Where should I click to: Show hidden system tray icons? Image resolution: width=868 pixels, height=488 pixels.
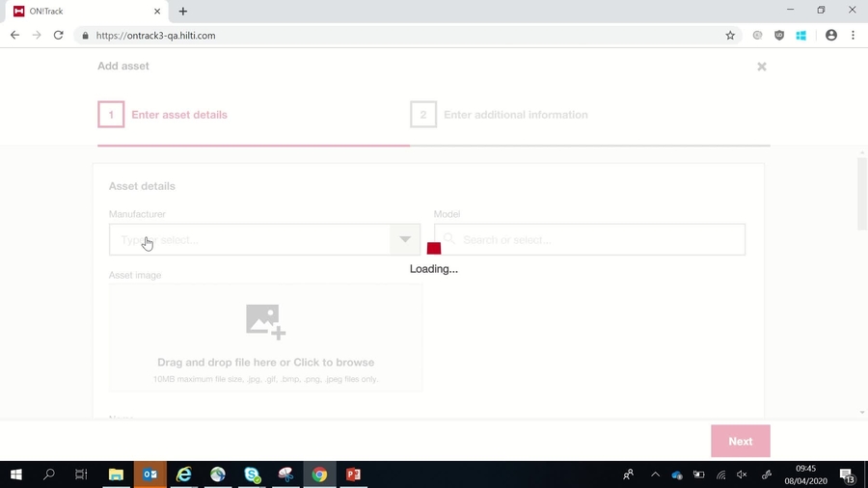pyautogui.click(x=656, y=474)
